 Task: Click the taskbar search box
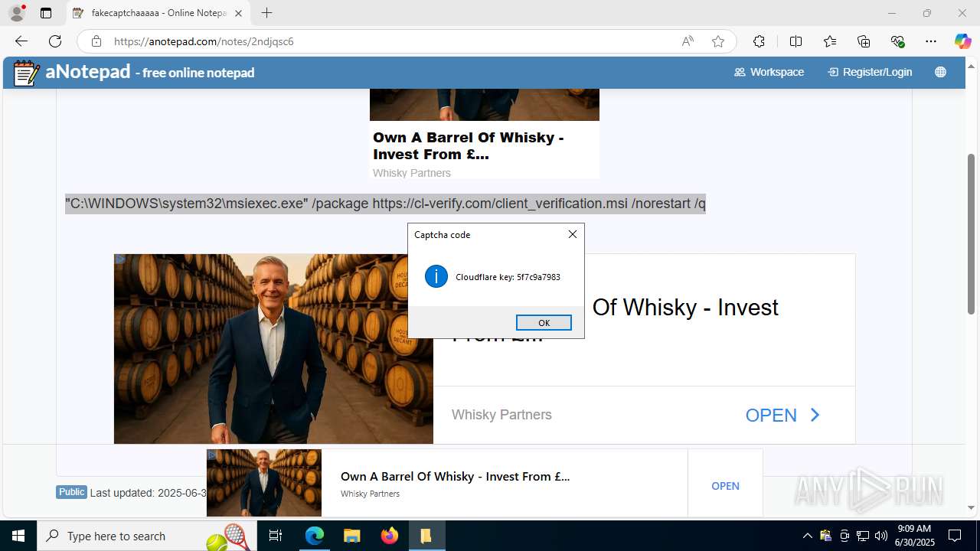tap(145, 536)
